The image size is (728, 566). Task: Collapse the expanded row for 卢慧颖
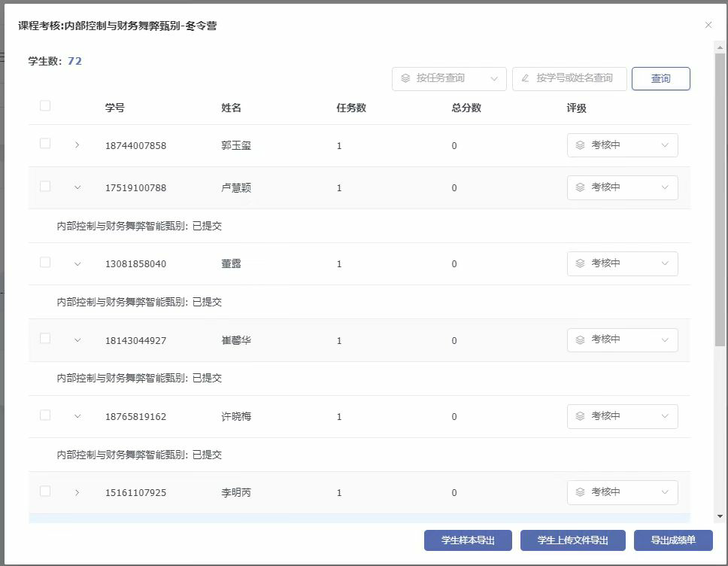77,187
